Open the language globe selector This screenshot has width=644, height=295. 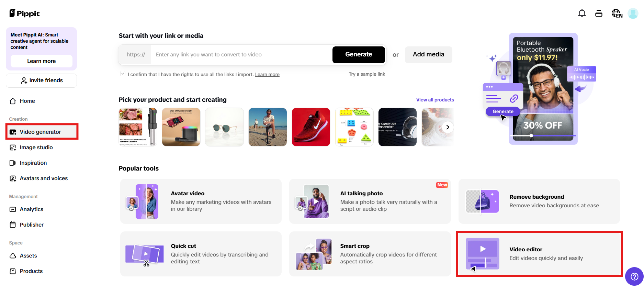click(x=617, y=13)
